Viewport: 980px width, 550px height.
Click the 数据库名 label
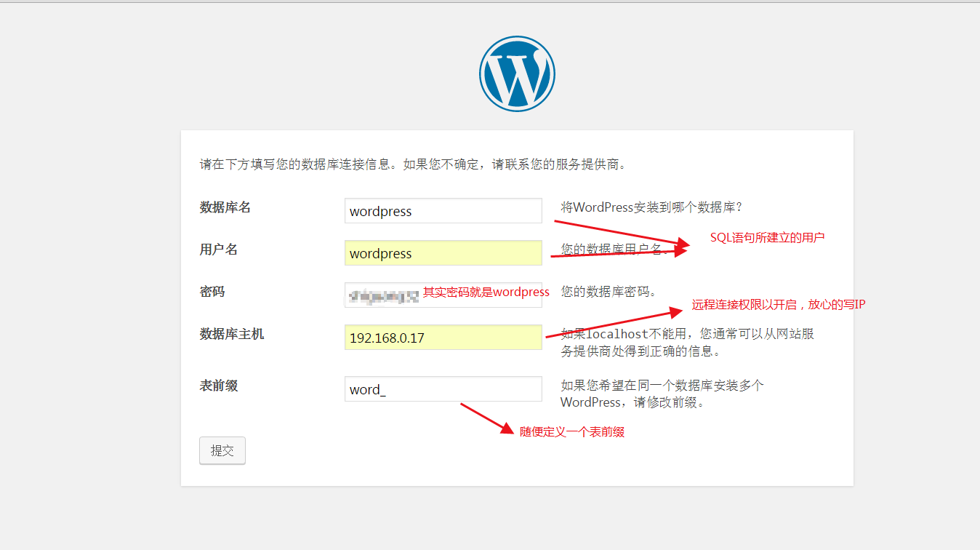225,207
